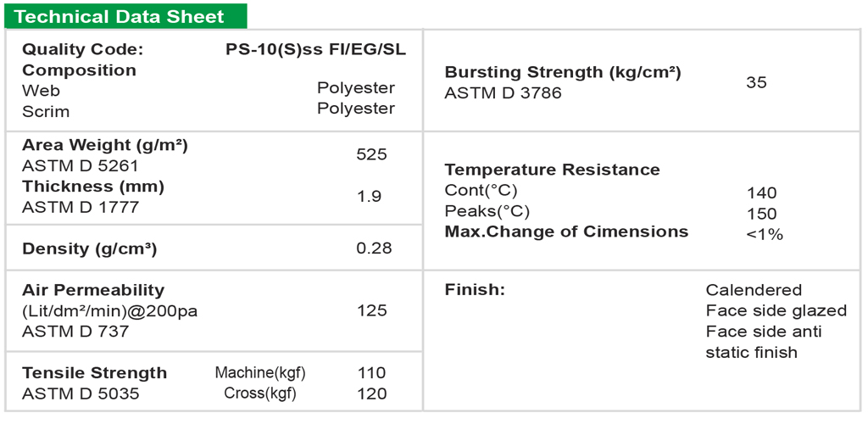Click the Density (g/cm³) label
The height and width of the screenshot is (424, 868).
[89, 248]
